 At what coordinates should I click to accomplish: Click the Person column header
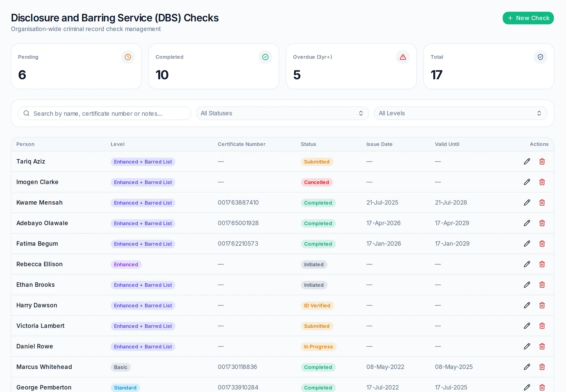[25, 144]
